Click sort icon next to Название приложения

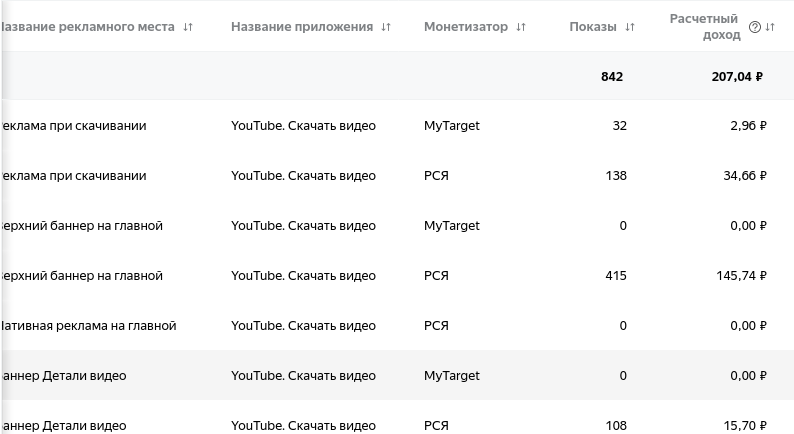coord(386,27)
